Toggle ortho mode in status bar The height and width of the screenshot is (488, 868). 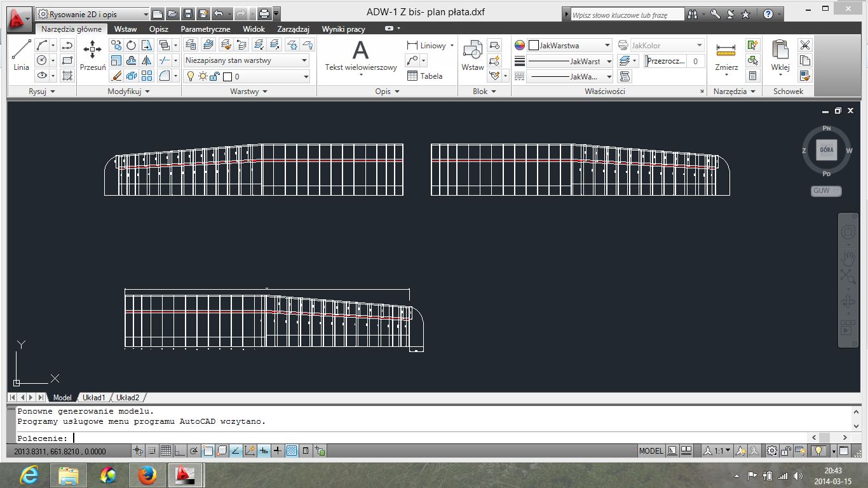(180, 451)
